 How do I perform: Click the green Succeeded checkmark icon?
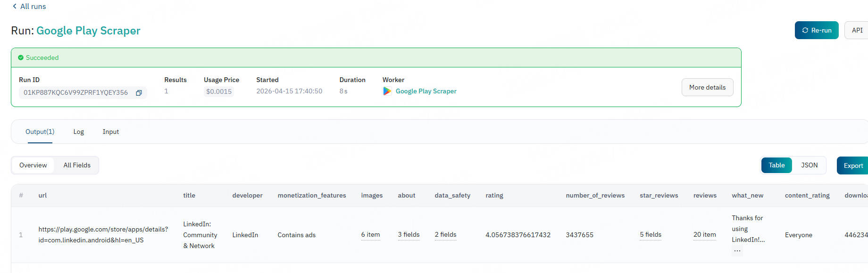tap(21, 58)
